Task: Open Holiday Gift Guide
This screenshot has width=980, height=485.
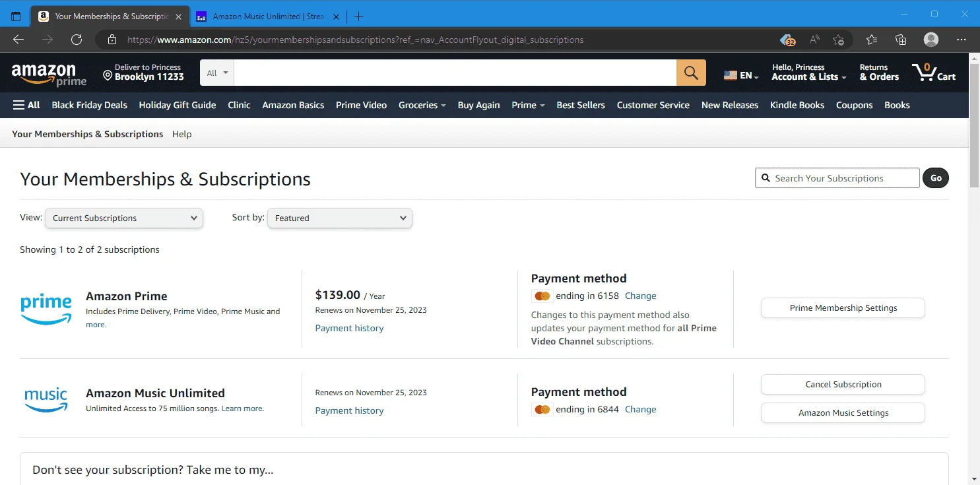Action: pyautogui.click(x=178, y=105)
